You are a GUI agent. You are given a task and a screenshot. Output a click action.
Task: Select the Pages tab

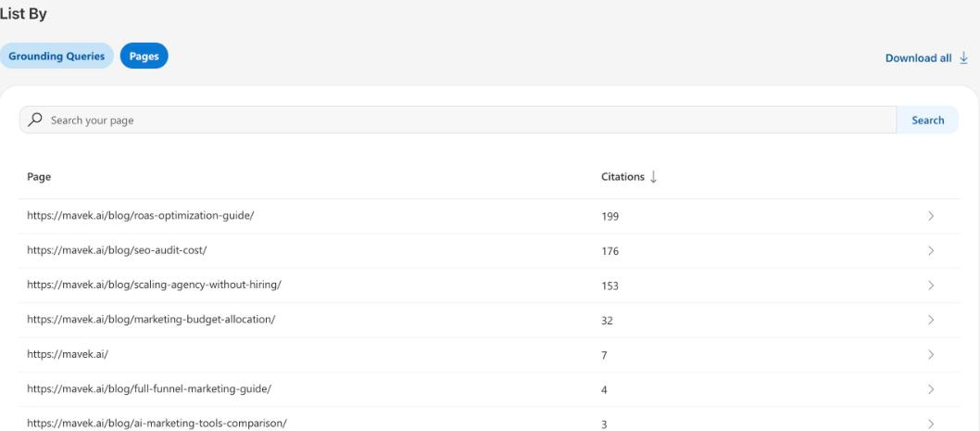tap(144, 56)
